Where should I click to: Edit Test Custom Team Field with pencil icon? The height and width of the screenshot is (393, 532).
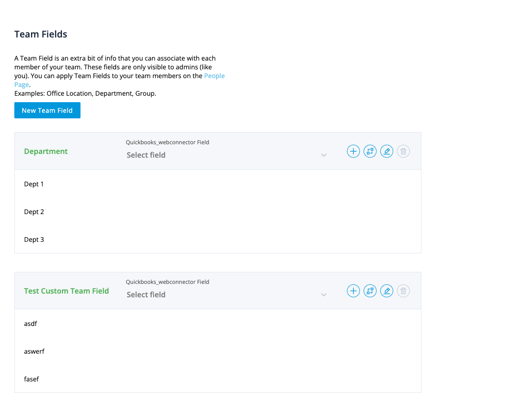(387, 291)
